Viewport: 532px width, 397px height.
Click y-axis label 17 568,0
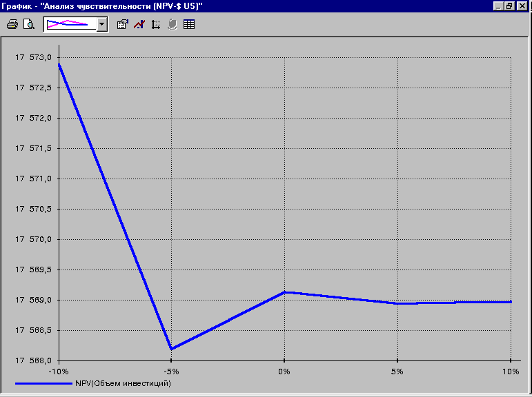[33, 360]
